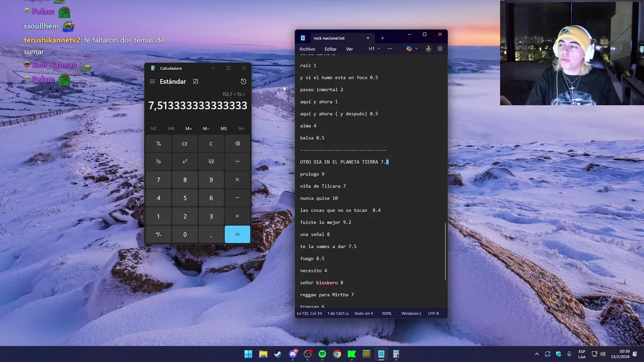Viewport: 644px width, 362px height.
Task: Click Ln 132, Col 34 in status bar
Action: pos(309,313)
